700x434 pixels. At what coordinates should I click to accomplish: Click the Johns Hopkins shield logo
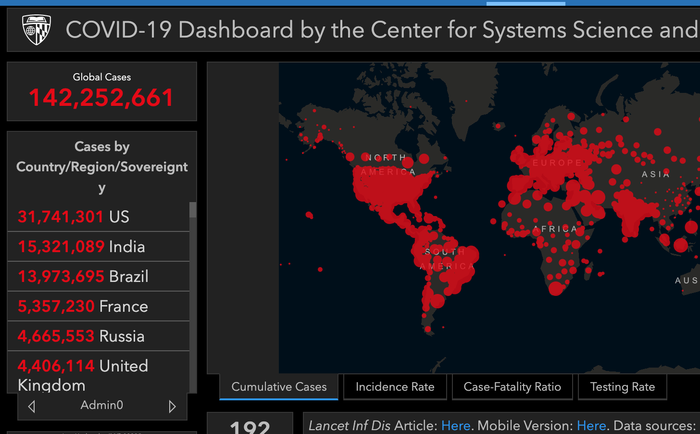[x=36, y=29]
